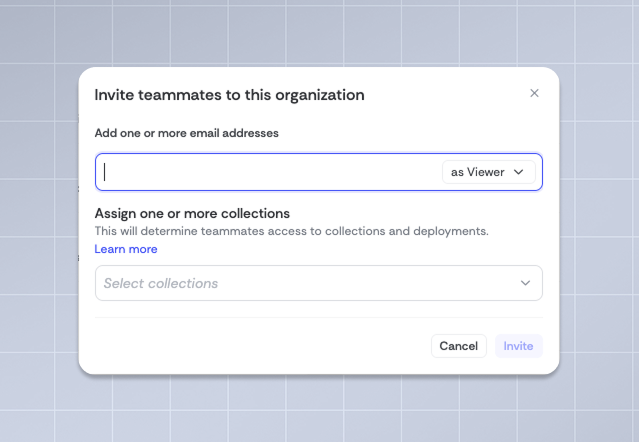
Task: Click the Cancel button
Action: (458, 346)
